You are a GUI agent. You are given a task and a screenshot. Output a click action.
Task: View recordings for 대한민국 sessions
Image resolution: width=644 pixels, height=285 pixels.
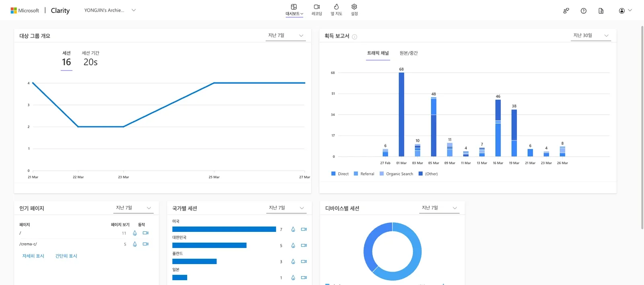[x=304, y=246]
